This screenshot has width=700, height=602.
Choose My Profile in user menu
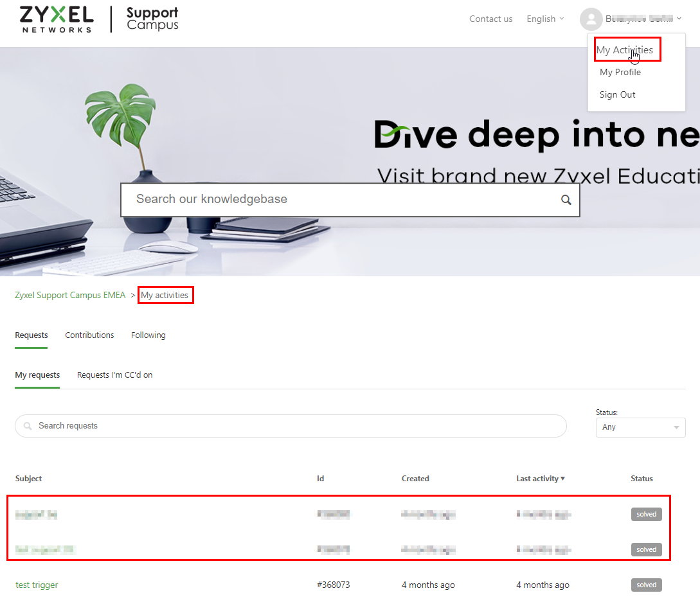coord(620,72)
